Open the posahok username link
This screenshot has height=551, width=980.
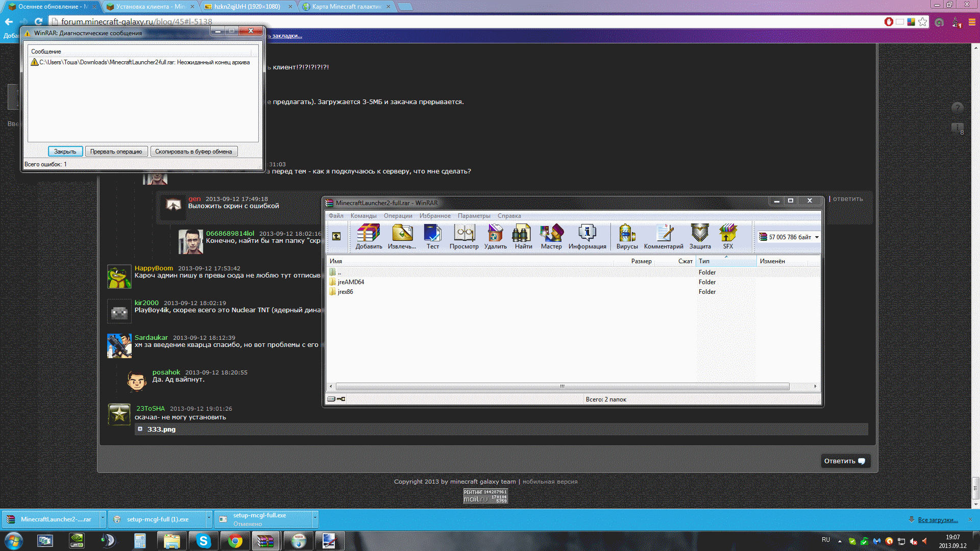point(166,372)
